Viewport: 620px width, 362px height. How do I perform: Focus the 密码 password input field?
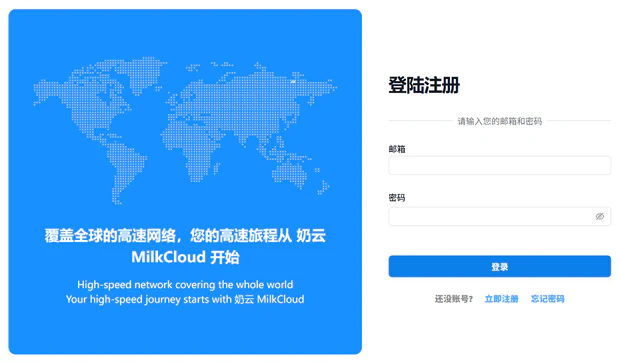[x=499, y=217]
